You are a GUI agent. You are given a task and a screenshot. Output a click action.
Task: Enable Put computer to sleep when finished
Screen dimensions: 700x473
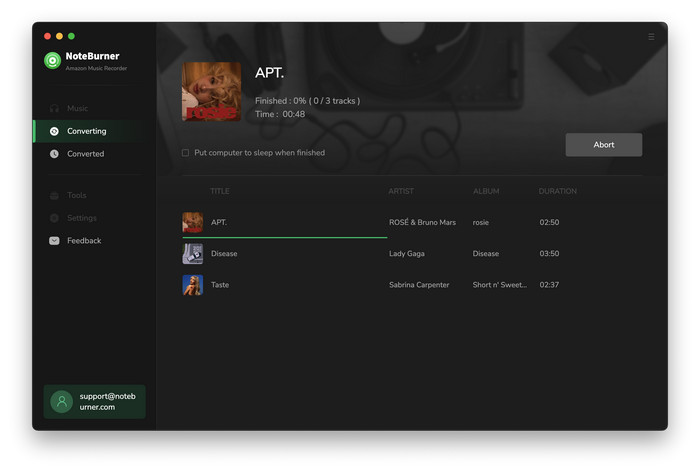tap(185, 153)
